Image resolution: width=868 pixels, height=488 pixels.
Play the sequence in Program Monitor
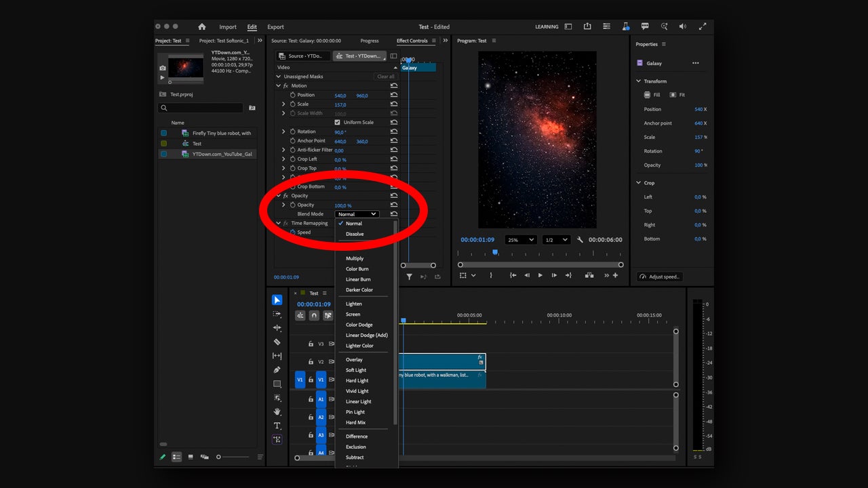540,275
